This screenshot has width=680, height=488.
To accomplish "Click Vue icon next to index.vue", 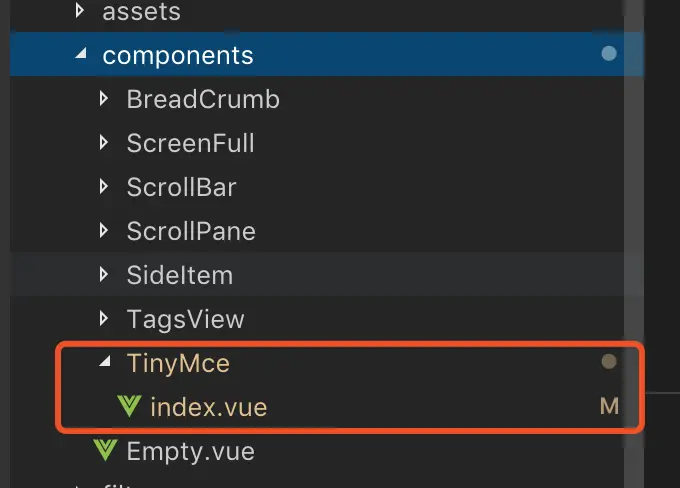I will pyautogui.click(x=129, y=407).
